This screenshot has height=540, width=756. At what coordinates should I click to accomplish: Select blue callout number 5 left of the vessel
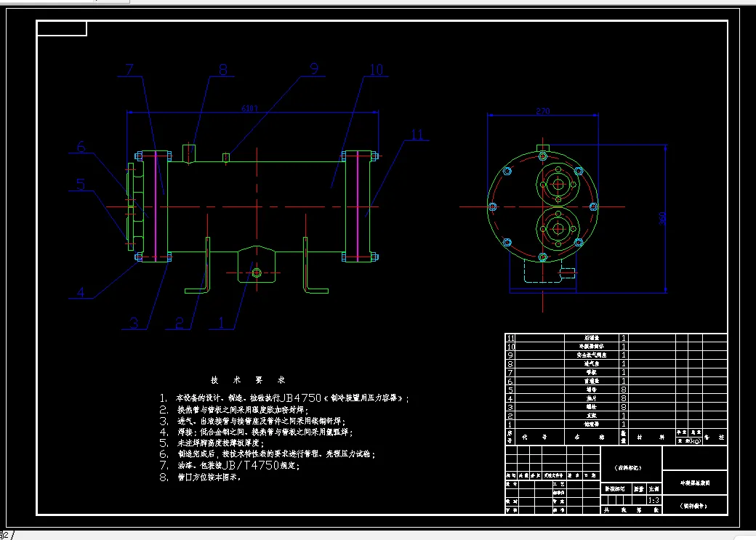pyautogui.click(x=81, y=184)
